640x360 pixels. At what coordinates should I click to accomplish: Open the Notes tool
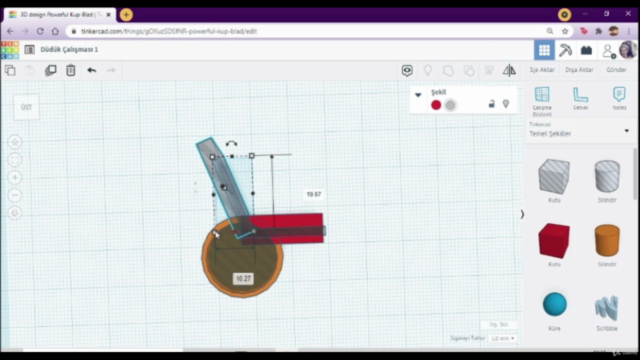619,98
